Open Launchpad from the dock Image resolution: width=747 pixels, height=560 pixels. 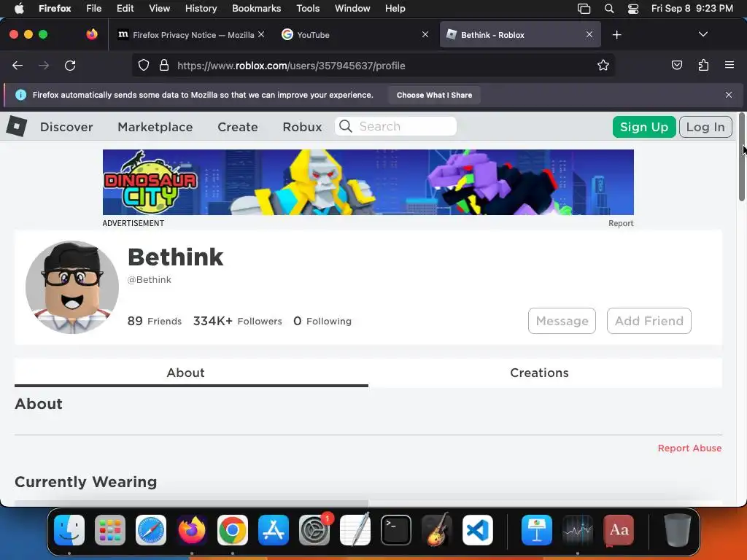pos(110,530)
